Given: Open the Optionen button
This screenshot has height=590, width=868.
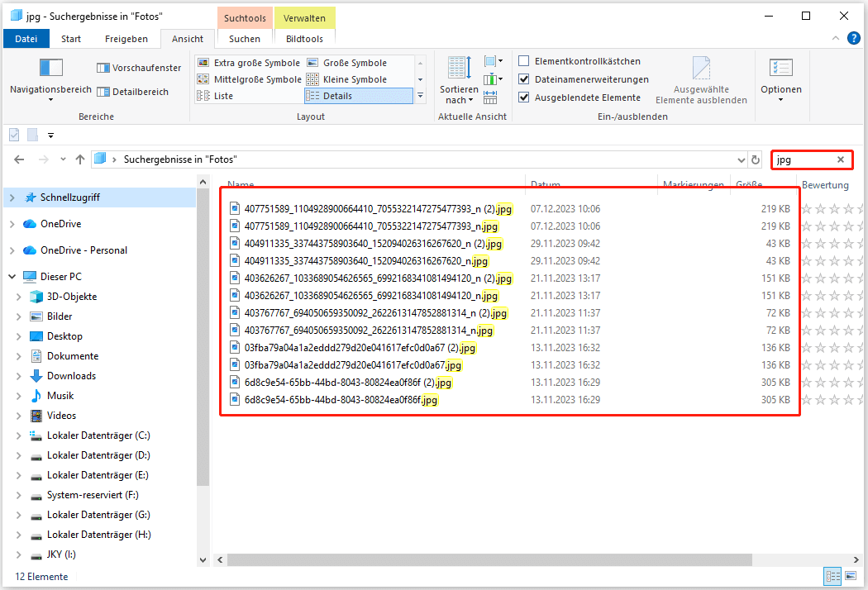Looking at the screenshot, I should [x=781, y=80].
